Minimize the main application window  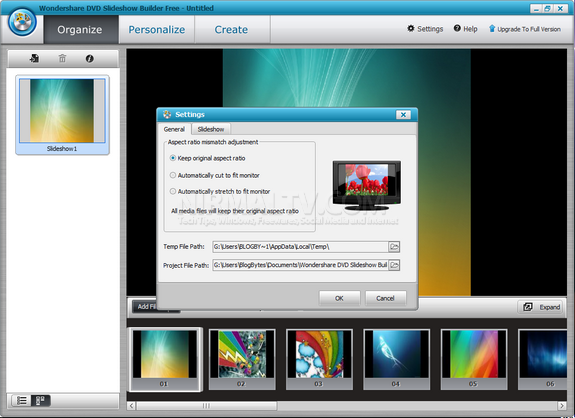(536, 8)
